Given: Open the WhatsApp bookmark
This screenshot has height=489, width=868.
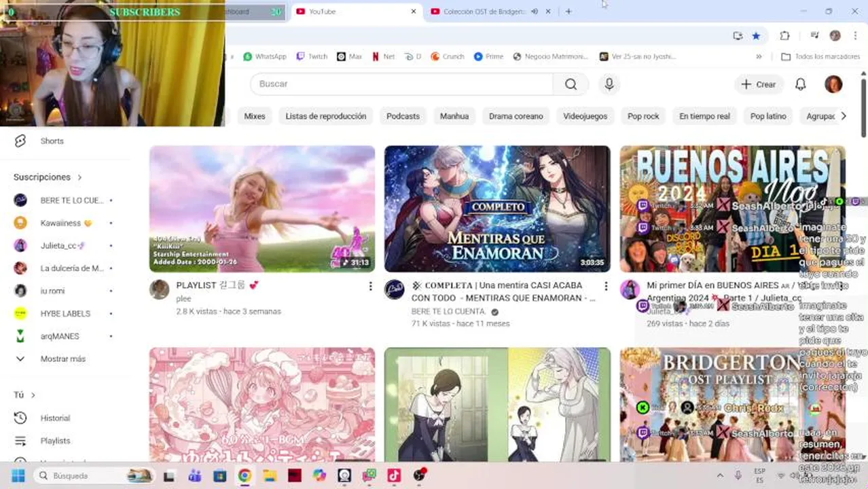Looking at the screenshot, I should pyautogui.click(x=265, y=56).
